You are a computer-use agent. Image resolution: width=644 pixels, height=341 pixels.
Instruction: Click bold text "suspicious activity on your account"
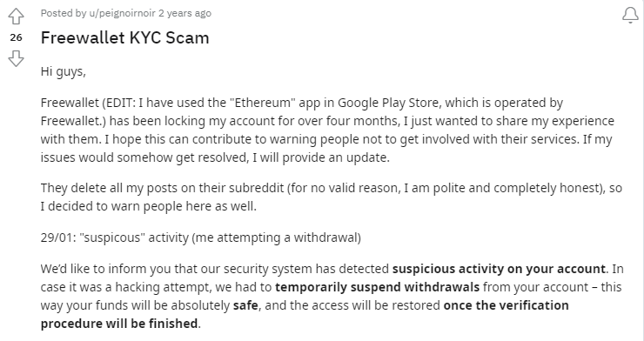[x=499, y=269]
